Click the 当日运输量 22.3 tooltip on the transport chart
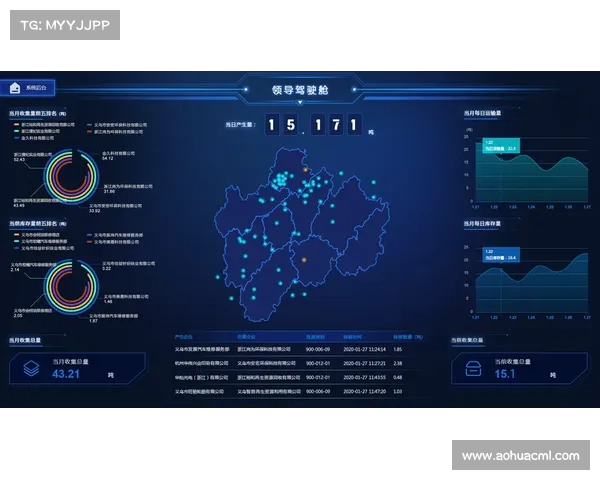 pyautogui.click(x=501, y=145)
